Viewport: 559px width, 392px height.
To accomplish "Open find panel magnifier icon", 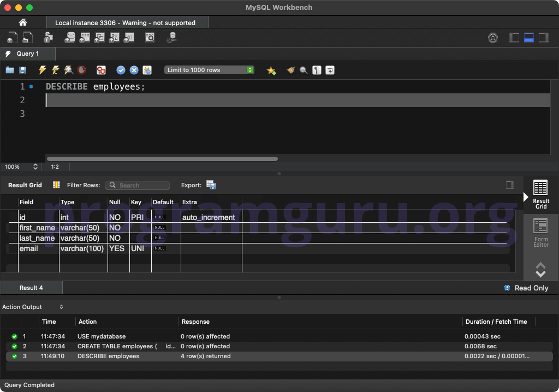I will click(x=304, y=70).
